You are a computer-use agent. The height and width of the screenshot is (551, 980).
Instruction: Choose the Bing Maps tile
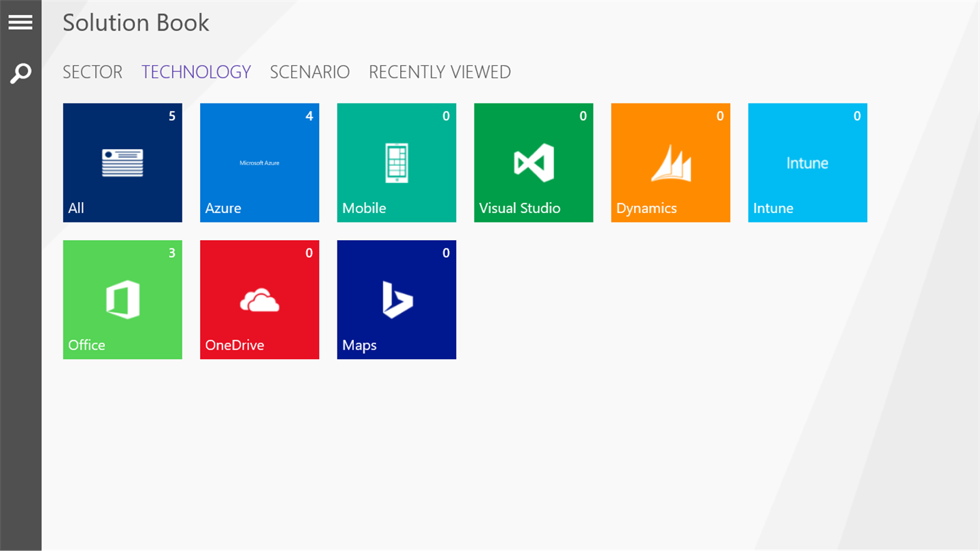(x=397, y=299)
